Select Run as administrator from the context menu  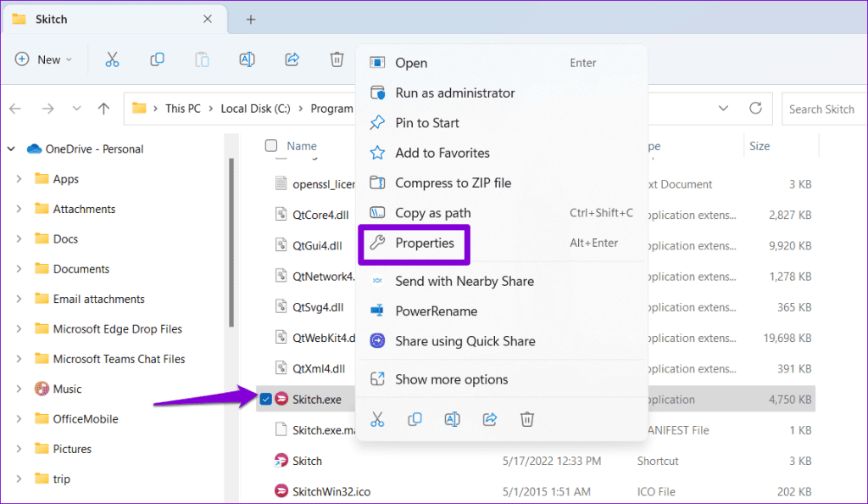pyautogui.click(x=454, y=92)
